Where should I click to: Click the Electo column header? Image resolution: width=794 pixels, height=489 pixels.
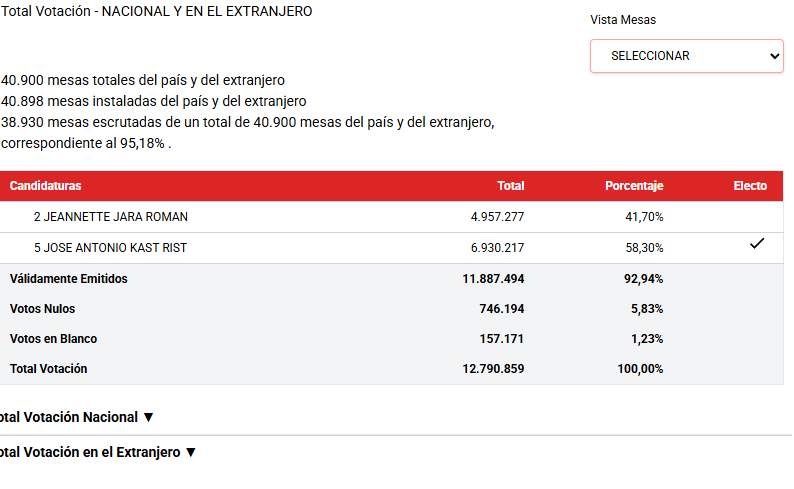750,186
